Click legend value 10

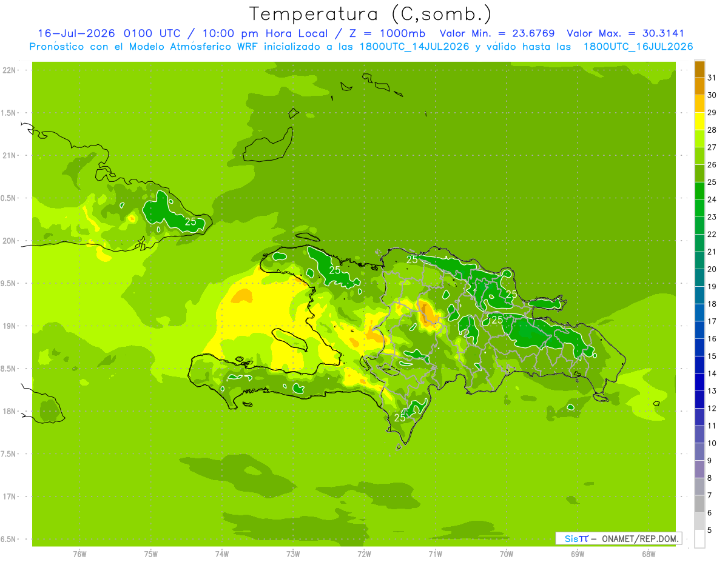(712, 443)
